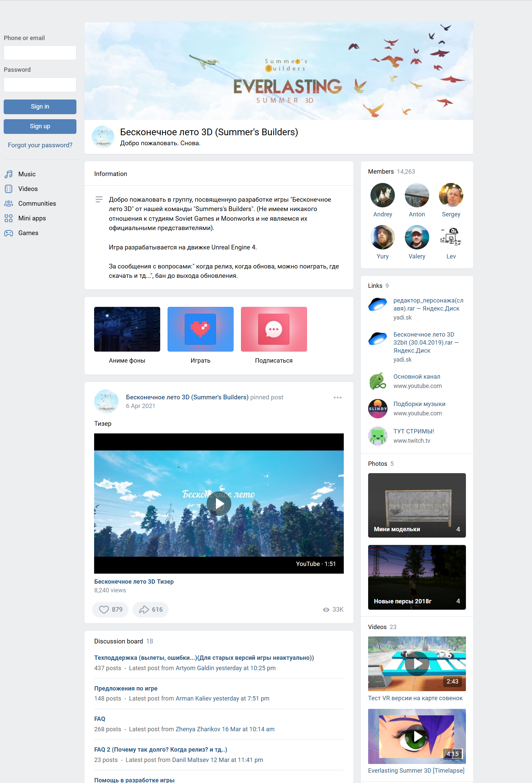Open member Anton's avatar
This screenshot has width=532, height=783.
[417, 195]
